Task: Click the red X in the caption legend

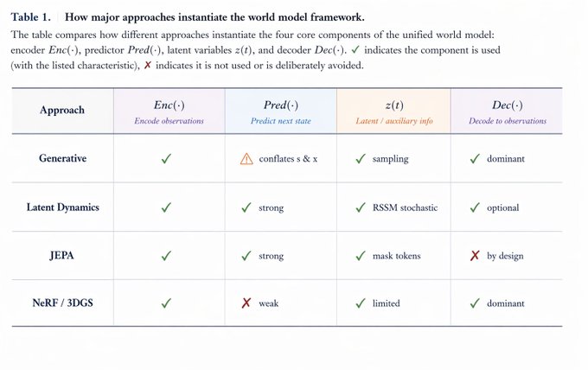Action: [147, 65]
